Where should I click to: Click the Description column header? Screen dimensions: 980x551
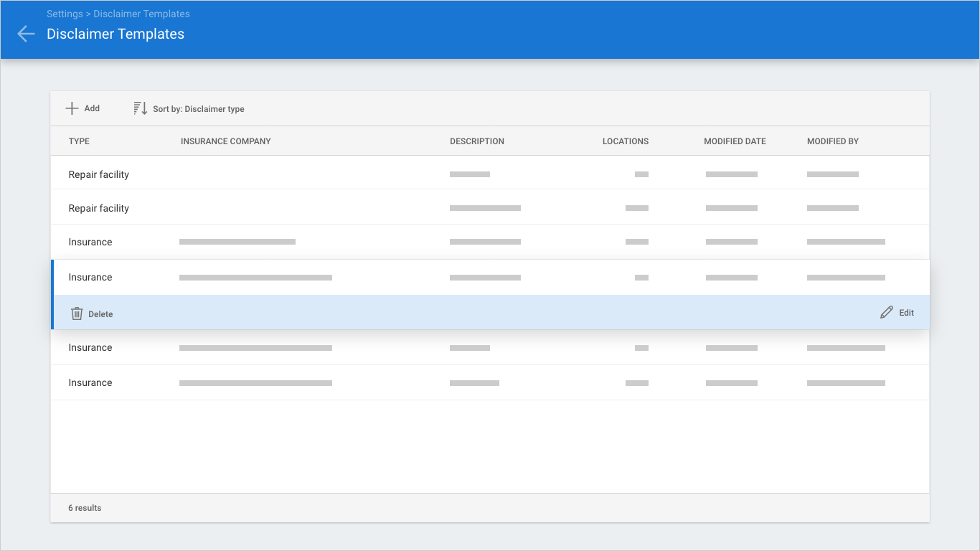[476, 141]
